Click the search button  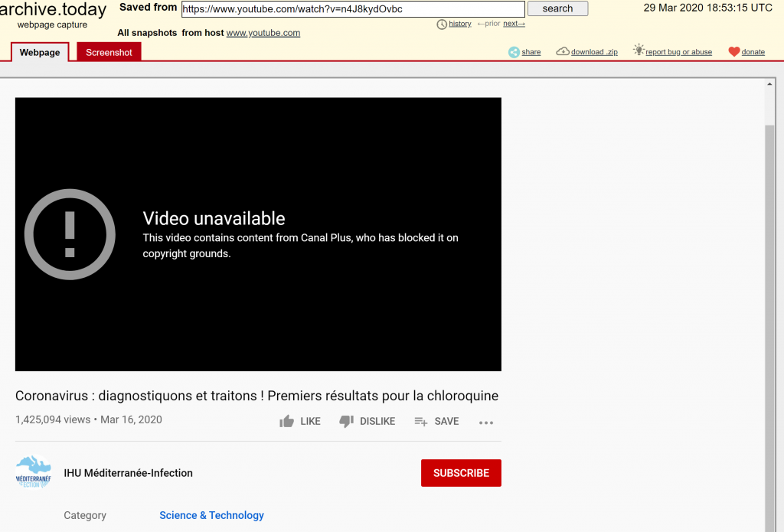click(557, 8)
